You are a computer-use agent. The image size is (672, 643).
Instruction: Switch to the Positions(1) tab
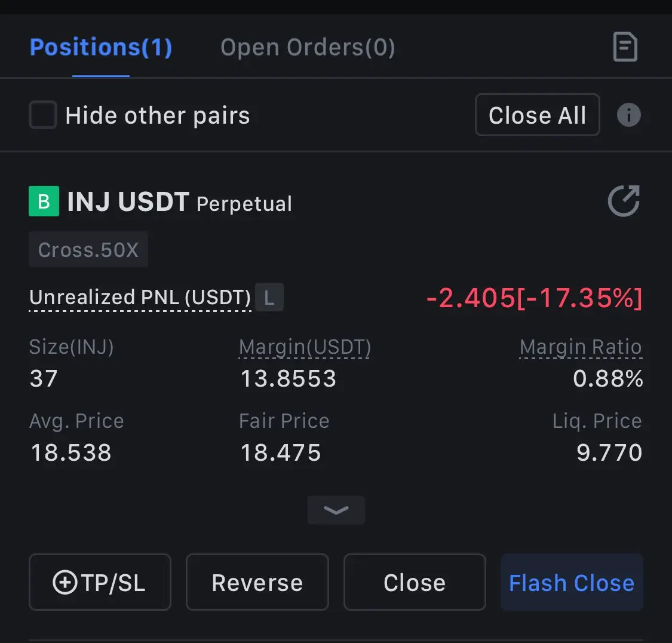point(101,48)
